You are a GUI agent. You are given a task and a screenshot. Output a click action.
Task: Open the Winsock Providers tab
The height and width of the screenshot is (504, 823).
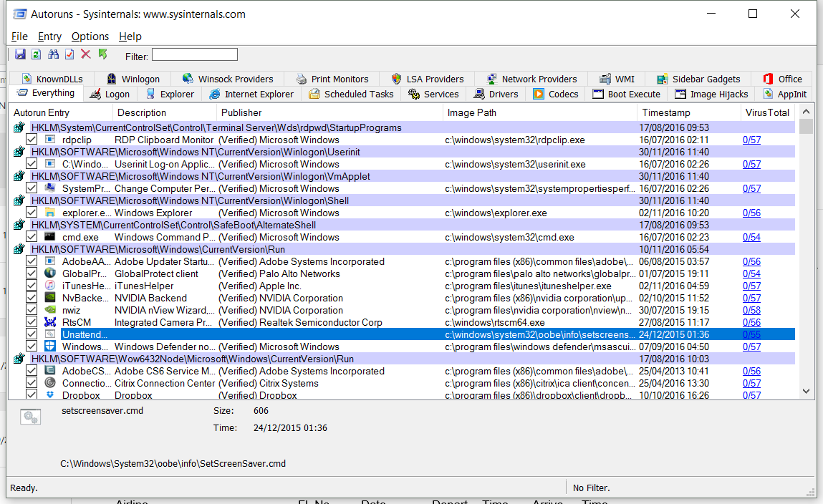click(228, 79)
